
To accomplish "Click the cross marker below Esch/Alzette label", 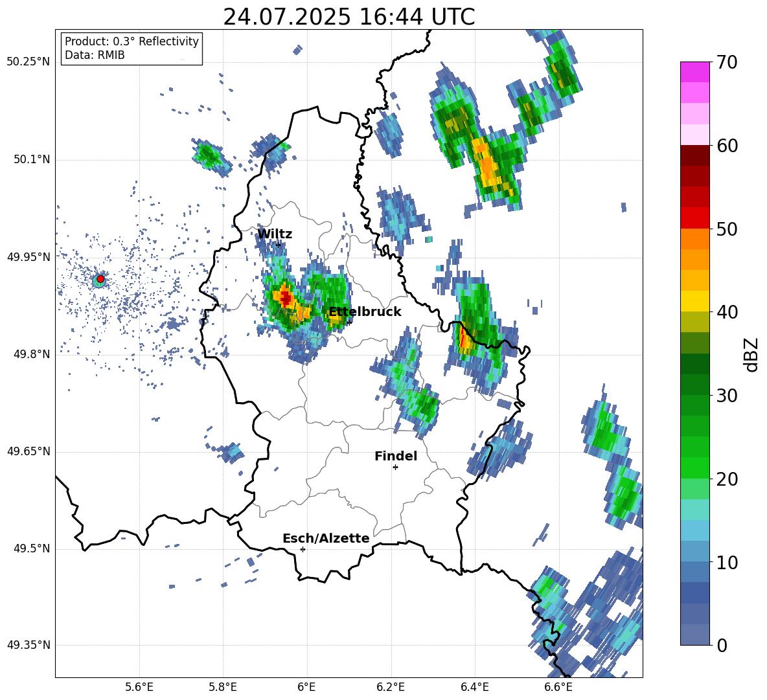I will coord(303,549).
